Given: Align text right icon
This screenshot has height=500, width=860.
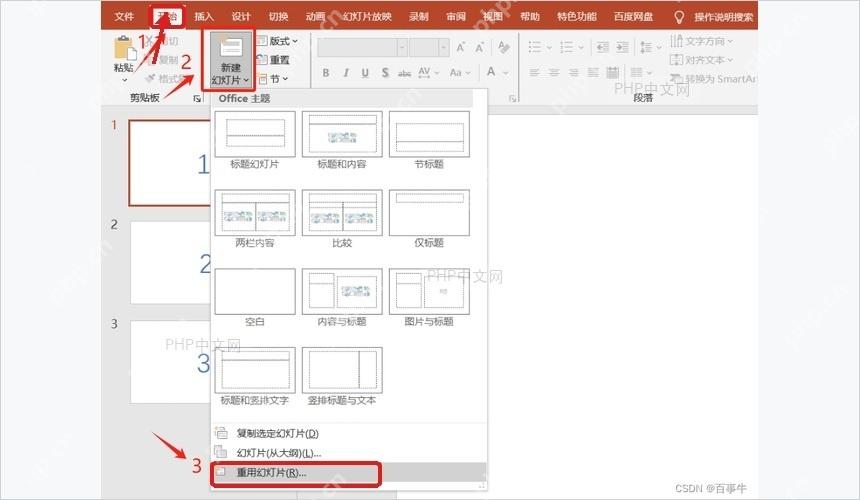Looking at the screenshot, I should point(574,72).
